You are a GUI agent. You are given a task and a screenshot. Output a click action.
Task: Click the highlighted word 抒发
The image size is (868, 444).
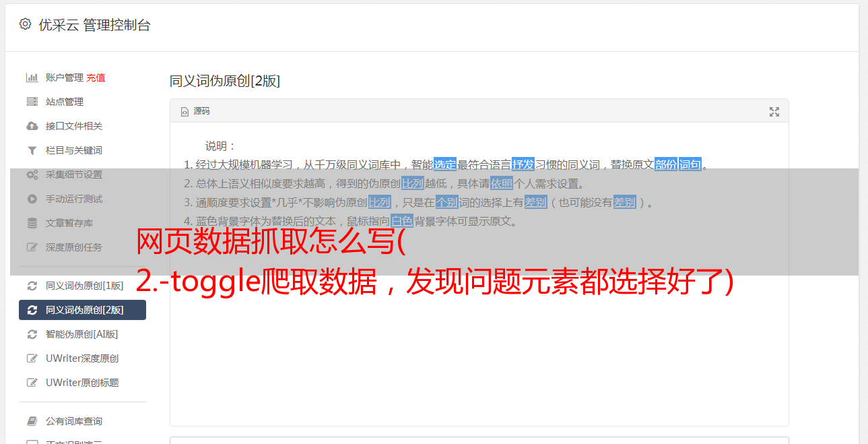point(523,164)
